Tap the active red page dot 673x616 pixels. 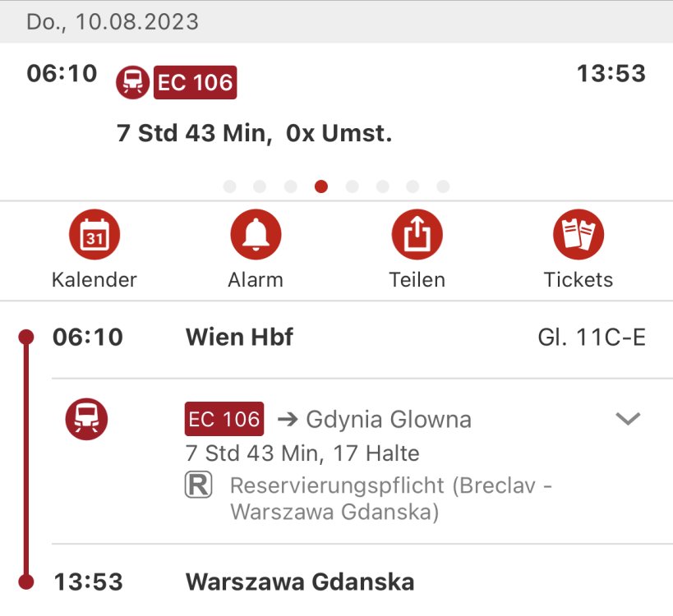click(321, 186)
